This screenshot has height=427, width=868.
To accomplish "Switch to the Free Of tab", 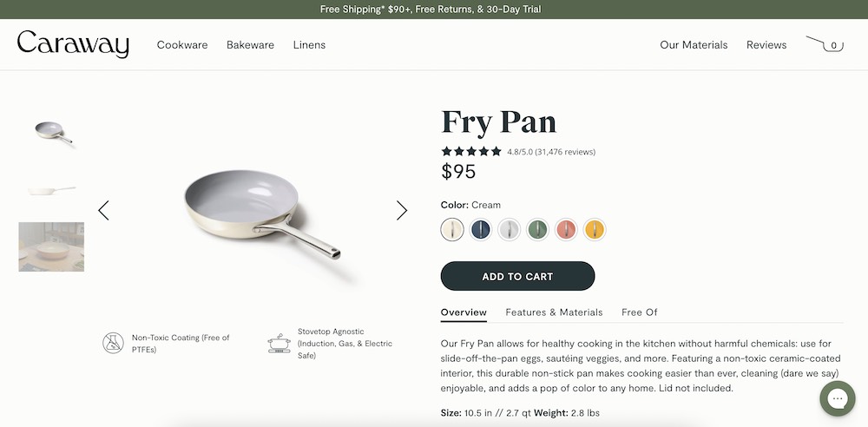I will pos(640,312).
